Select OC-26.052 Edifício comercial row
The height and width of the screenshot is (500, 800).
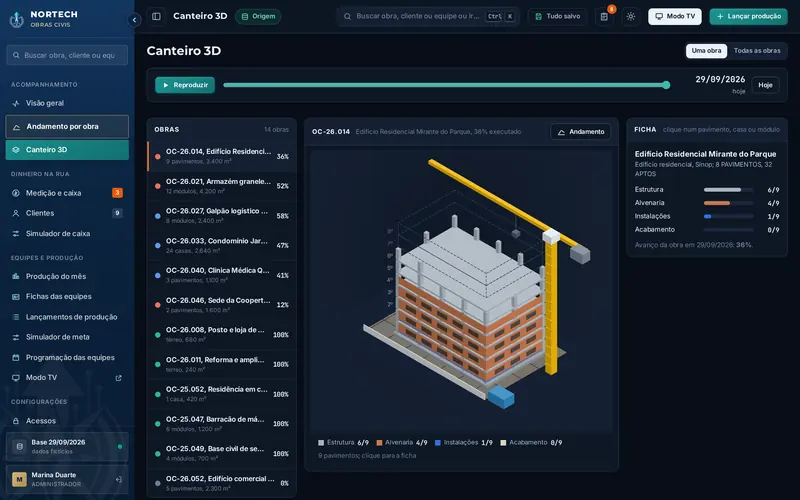221,483
